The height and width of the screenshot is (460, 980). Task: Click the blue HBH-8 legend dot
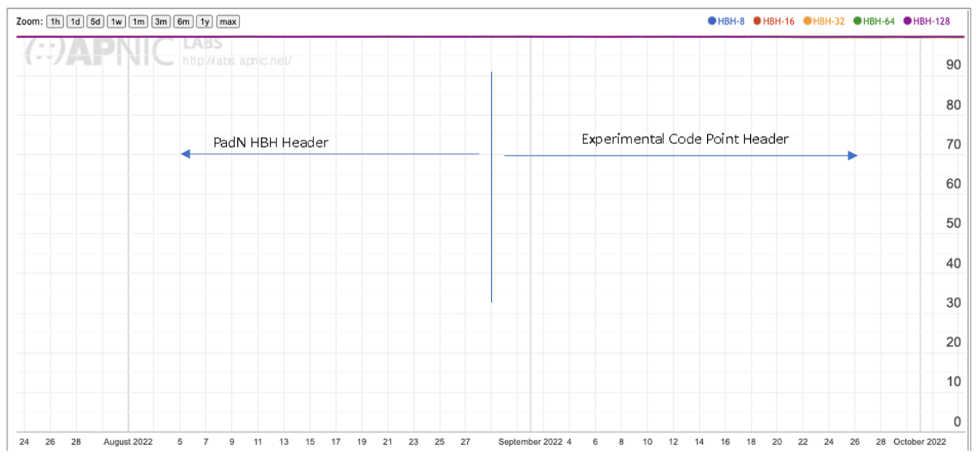pyautogui.click(x=712, y=21)
